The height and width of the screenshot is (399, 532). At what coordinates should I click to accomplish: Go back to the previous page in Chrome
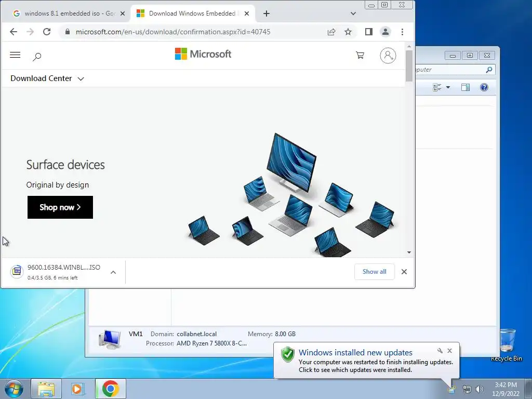(13, 32)
